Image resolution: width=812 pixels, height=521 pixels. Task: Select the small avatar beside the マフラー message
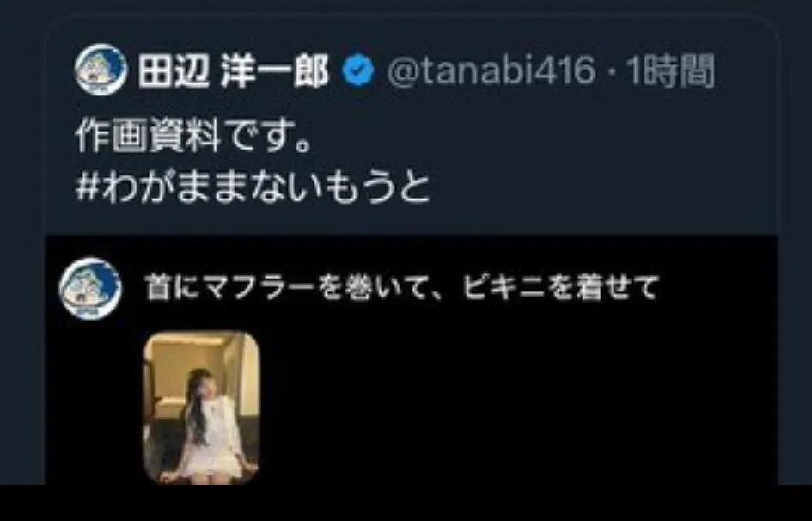[x=90, y=289]
